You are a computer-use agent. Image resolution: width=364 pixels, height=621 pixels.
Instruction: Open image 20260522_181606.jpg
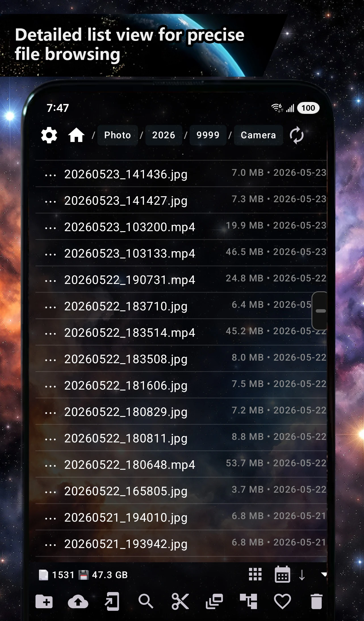coord(181,385)
